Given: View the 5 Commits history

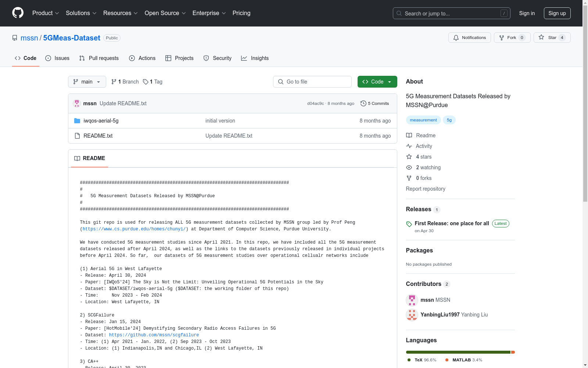Looking at the screenshot, I should (375, 103).
